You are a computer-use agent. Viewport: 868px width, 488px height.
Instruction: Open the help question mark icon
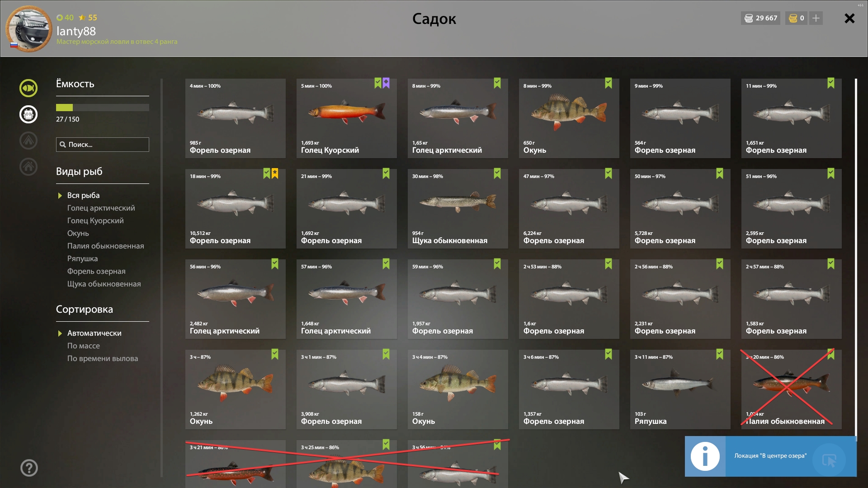[x=29, y=468]
